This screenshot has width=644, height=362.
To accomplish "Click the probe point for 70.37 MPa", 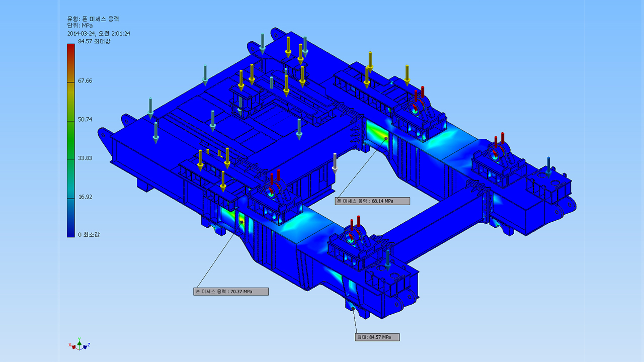I will (x=242, y=221).
